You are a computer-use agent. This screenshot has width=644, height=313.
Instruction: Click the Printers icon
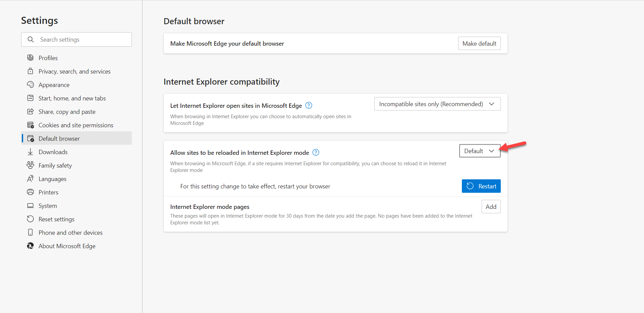point(31,192)
